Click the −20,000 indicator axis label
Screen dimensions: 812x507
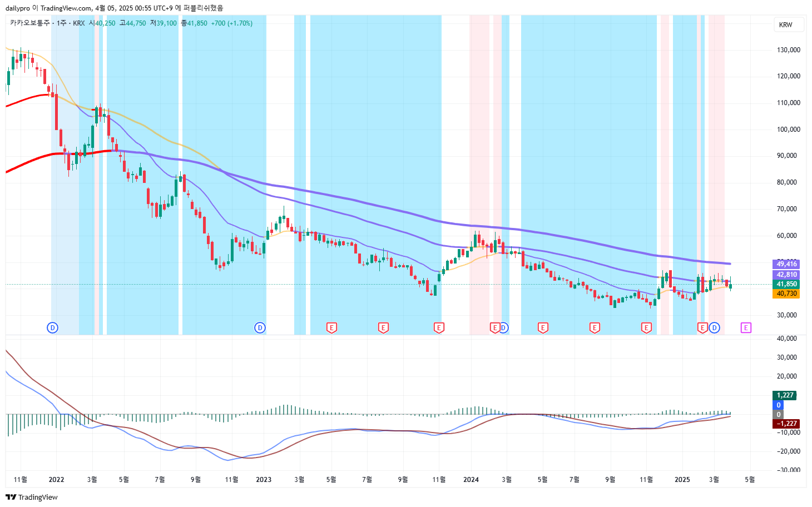(x=788, y=451)
